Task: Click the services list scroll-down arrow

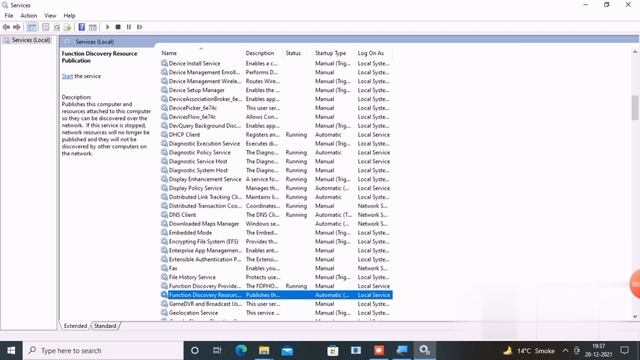Action: click(x=635, y=316)
